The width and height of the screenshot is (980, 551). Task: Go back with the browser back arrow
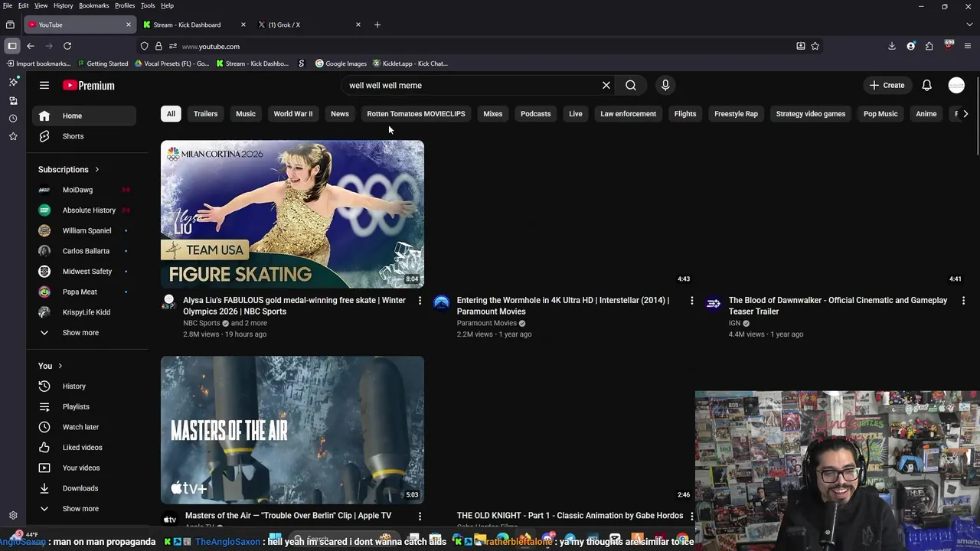tap(31, 46)
